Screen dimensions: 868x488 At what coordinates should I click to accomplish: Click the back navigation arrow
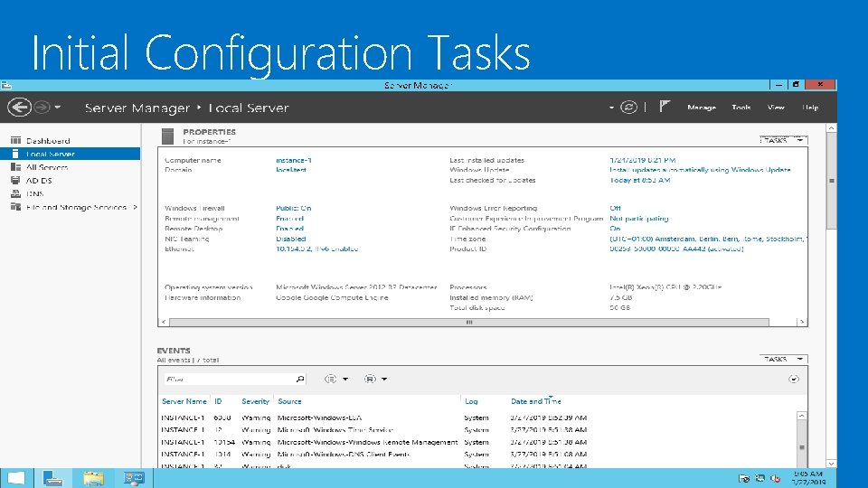(19, 107)
